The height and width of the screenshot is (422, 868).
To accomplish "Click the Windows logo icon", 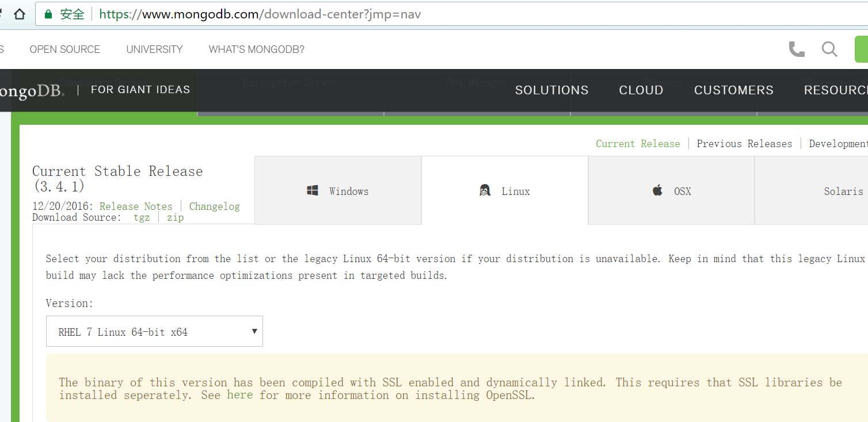I will (313, 191).
